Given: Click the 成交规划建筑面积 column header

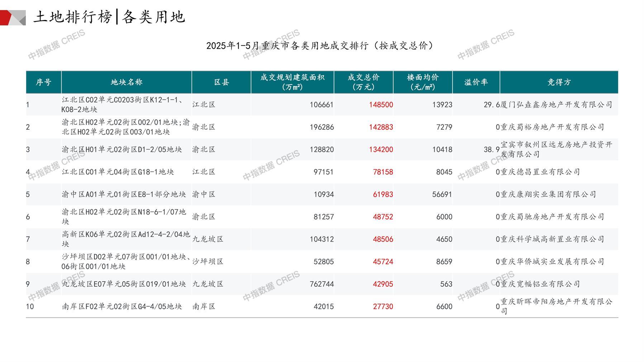Looking at the screenshot, I should (x=292, y=82).
